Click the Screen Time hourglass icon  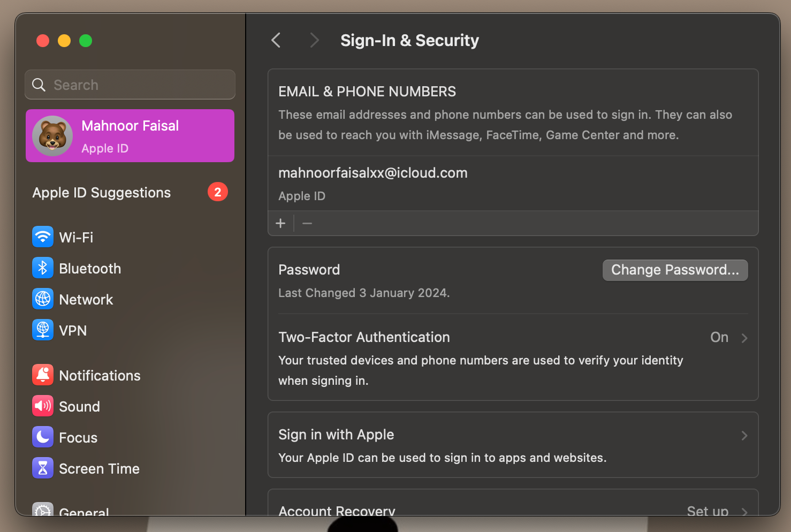(43, 468)
